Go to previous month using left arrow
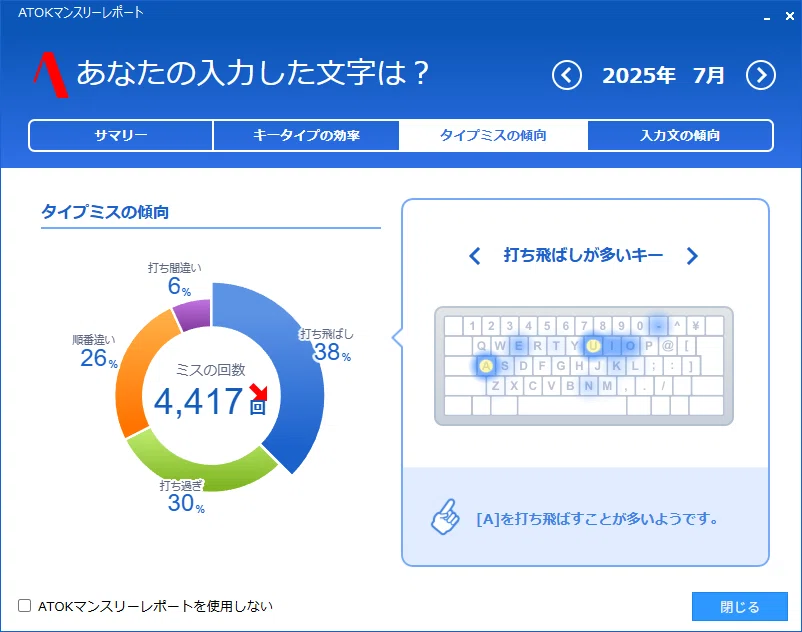This screenshot has width=802, height=632. click(x=567, y=76)
